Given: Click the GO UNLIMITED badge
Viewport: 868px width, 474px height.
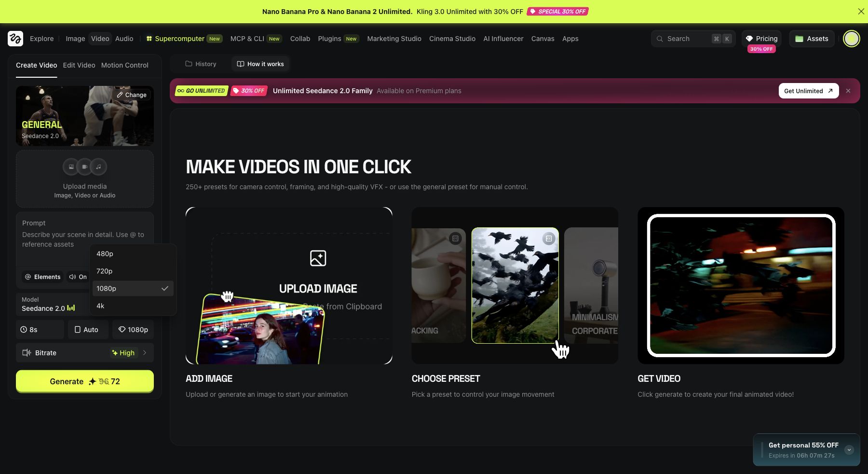Looking at the screenshot, I should coord(202,91).
